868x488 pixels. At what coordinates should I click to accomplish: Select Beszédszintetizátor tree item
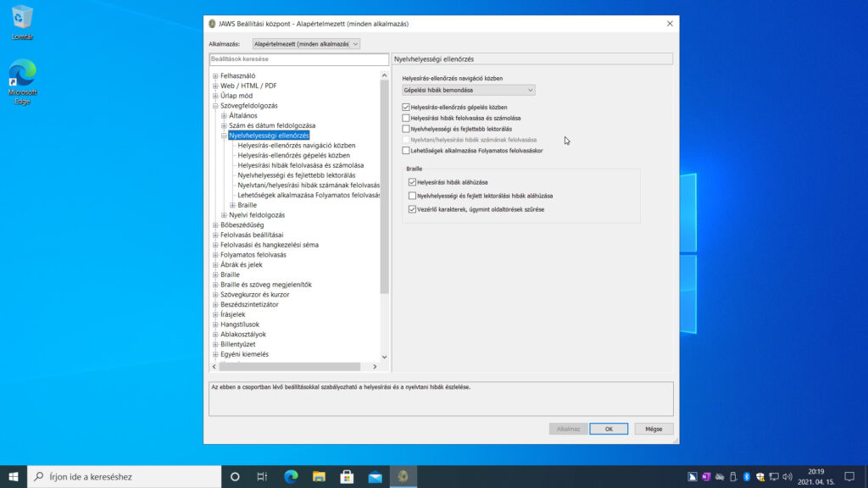pyautogui.click(x=249, y=304)
